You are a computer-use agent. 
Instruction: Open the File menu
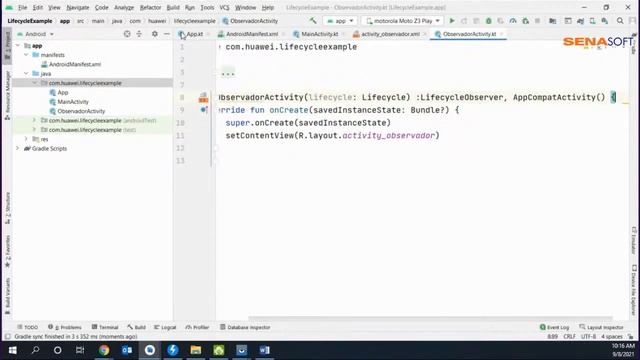[22, 7]
